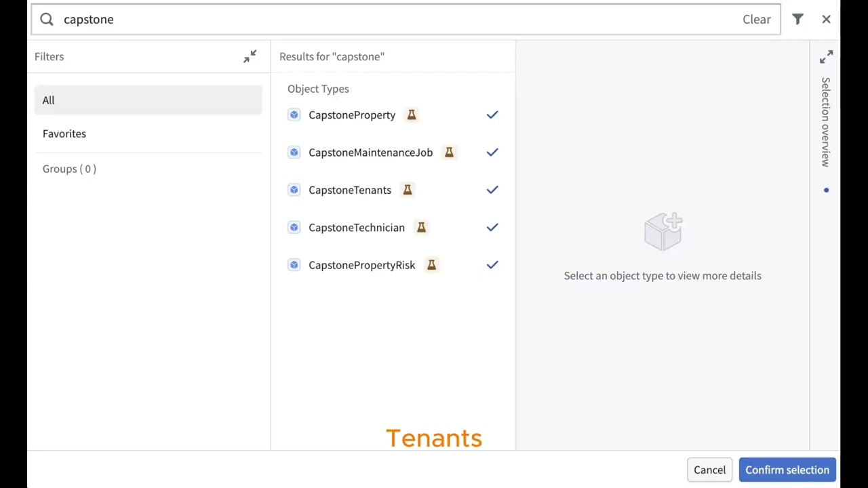Open CapstoneTenants details

[350, 190]
